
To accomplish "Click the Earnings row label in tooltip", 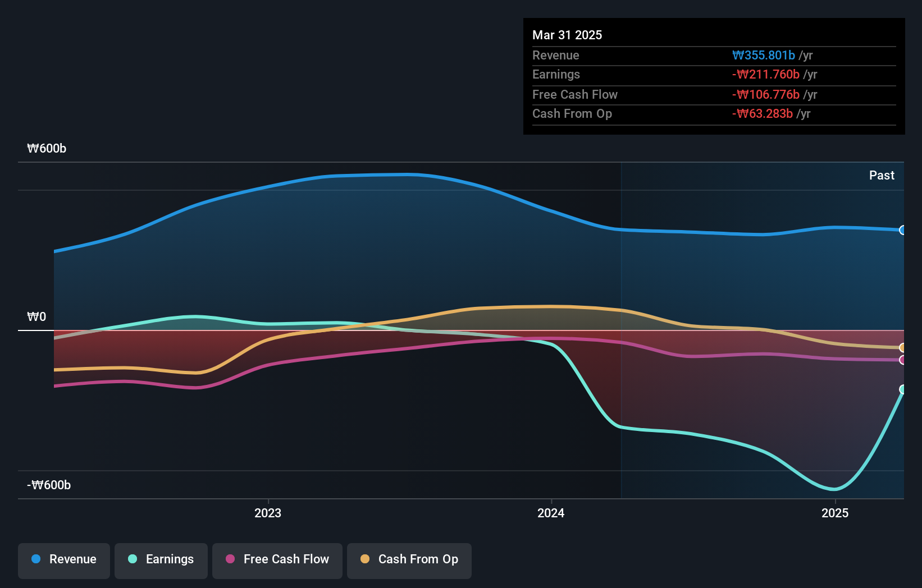I will pos(556,74).
